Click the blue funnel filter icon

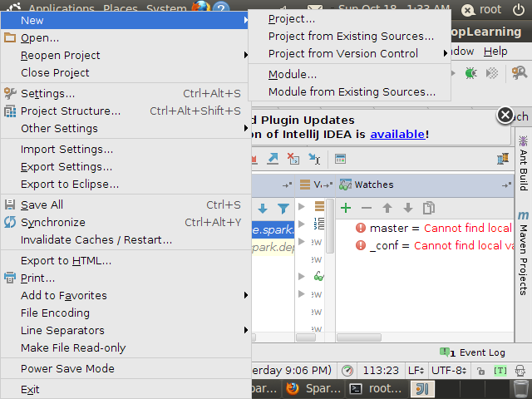283,209
